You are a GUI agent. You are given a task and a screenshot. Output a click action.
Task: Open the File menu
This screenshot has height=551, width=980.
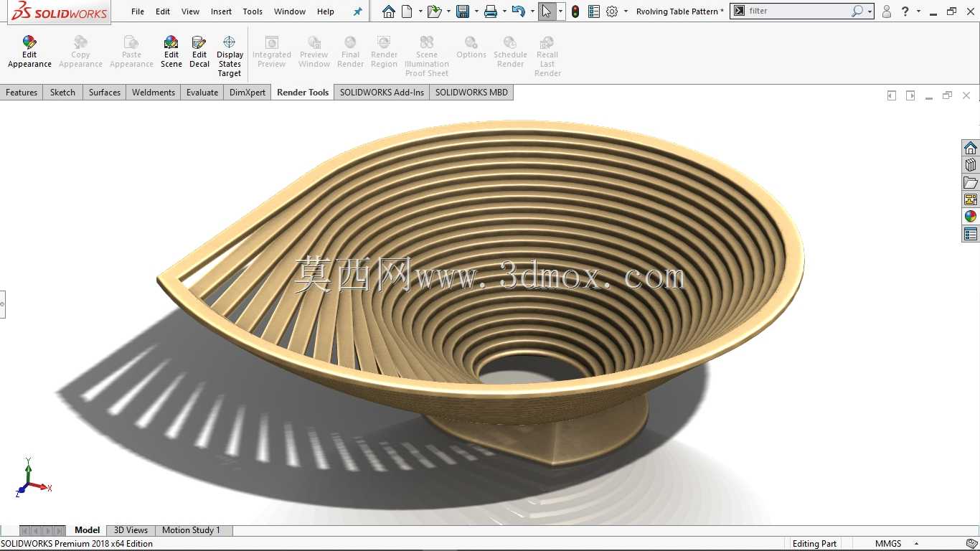pos(138,11)
